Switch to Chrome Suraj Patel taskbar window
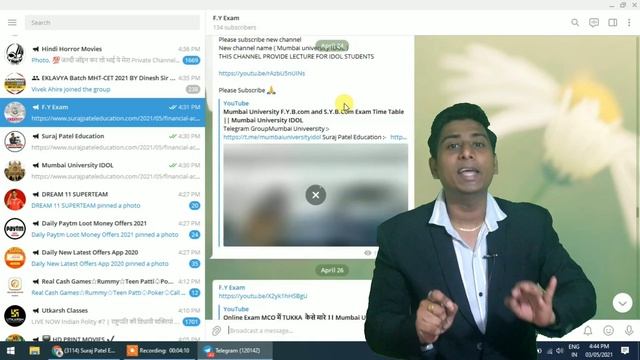The width and height of the screenshot is (640, 360). (x=84, y=351)
